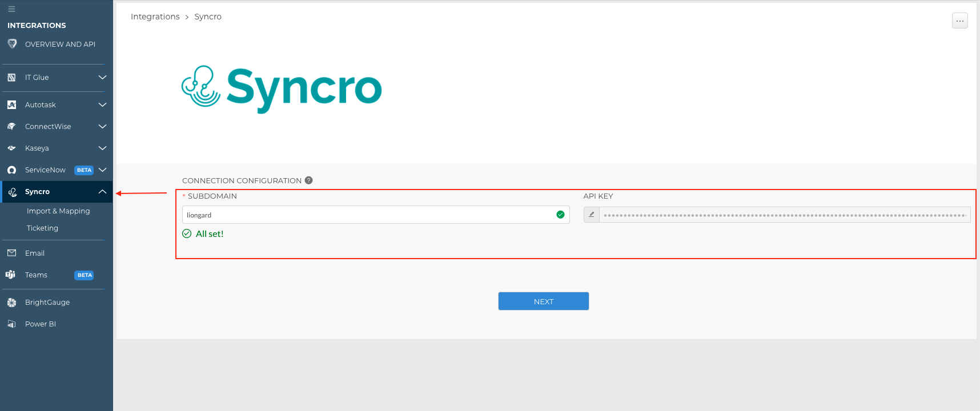This screenshot has width=980, height=411.
Task: Click the Power BI icon in sidebar
Action: pyautogui.click(x=11, y=324)
